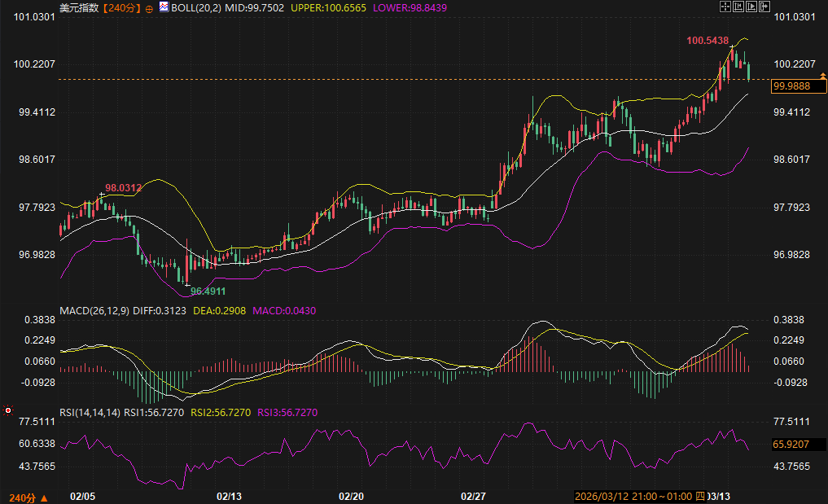Click the 65.9207 RSI value label
The height and width of the screenshot is (504, 828).
click(x=791, y=445)
